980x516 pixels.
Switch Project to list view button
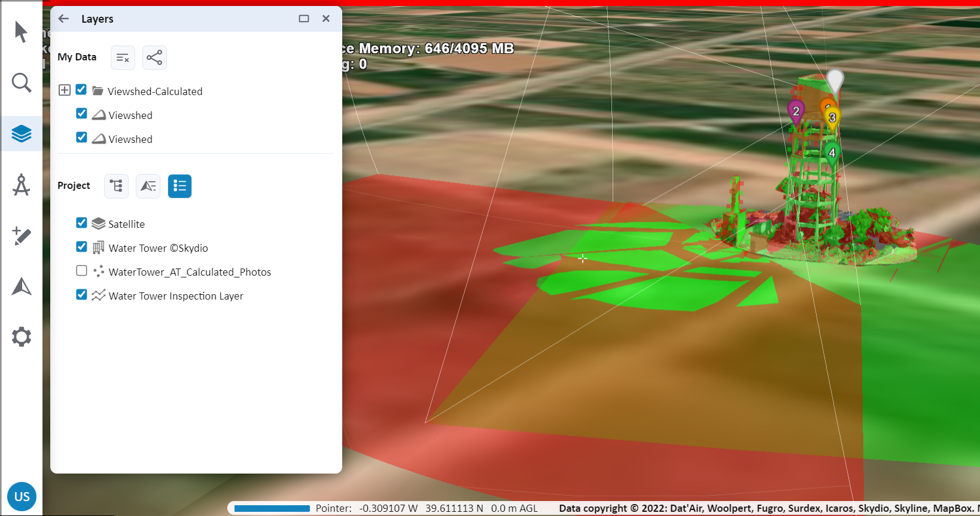(179, 186)
